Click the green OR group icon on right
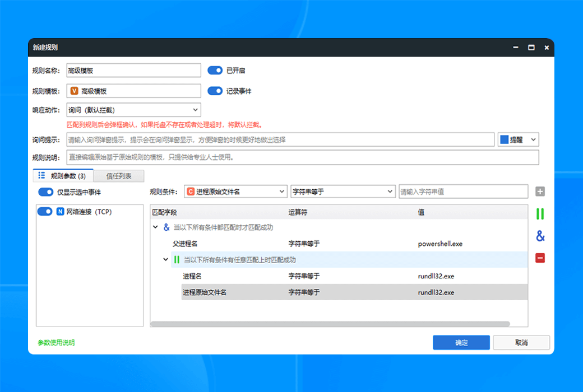This screenshot has height=392, width=583. click(x=540, y=214)
